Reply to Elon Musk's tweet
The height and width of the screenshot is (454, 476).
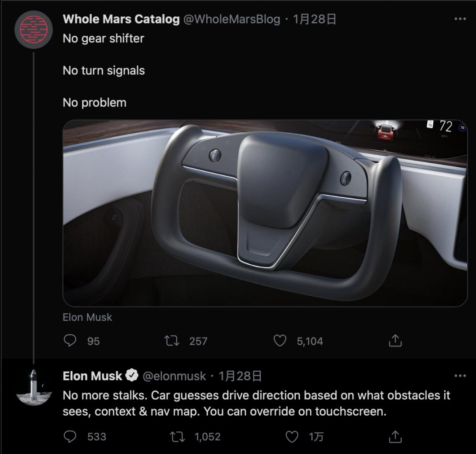point(70,436)
